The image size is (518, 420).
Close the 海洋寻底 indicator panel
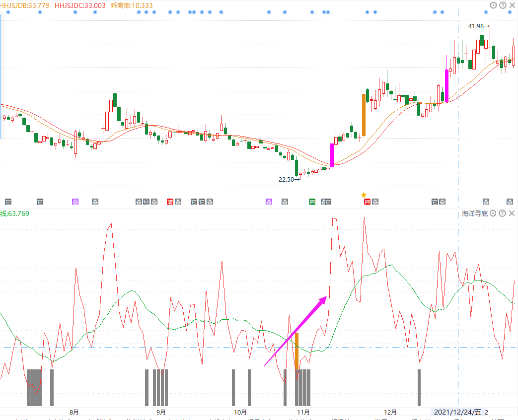[x=512, y=213]
